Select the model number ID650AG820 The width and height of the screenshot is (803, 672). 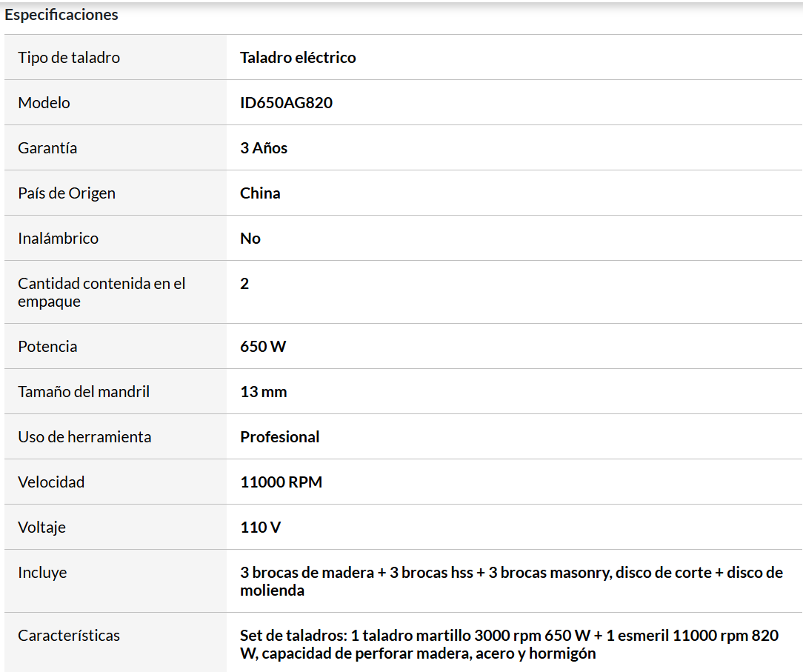pyautogui.click(x=286, y=102)
